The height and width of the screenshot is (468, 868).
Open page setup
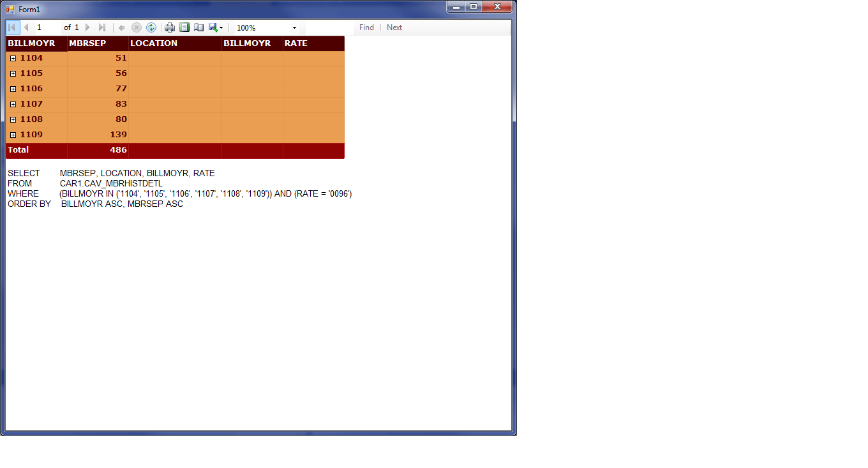pos(199,27)
